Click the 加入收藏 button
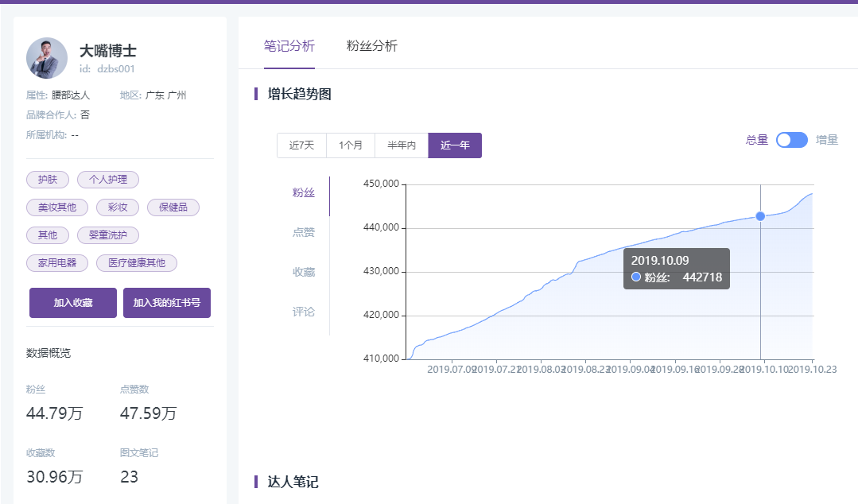 point(73,303)
